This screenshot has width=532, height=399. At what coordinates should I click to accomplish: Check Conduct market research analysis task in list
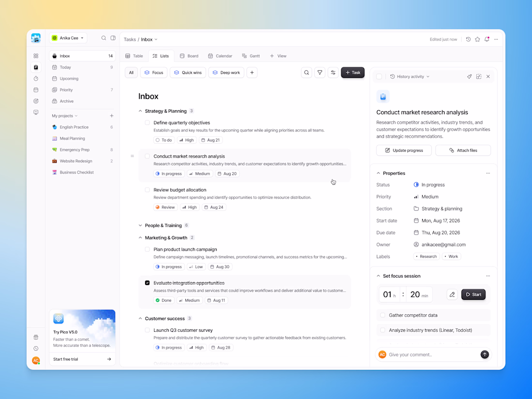tap(147, 156)
